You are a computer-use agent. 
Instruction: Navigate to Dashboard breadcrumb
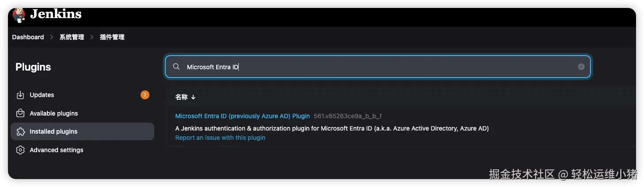[x=28, y=37]
